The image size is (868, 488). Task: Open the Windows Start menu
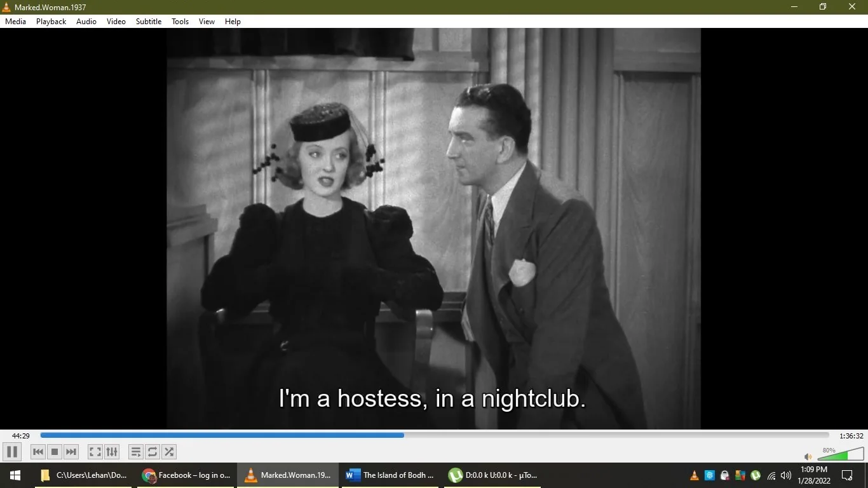[x=15, y=475]
